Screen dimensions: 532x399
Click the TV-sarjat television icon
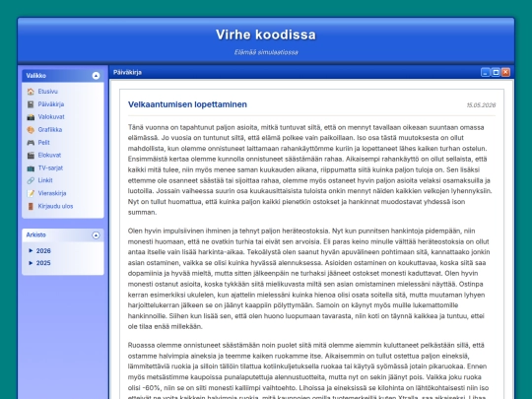[x=31, y=167]
